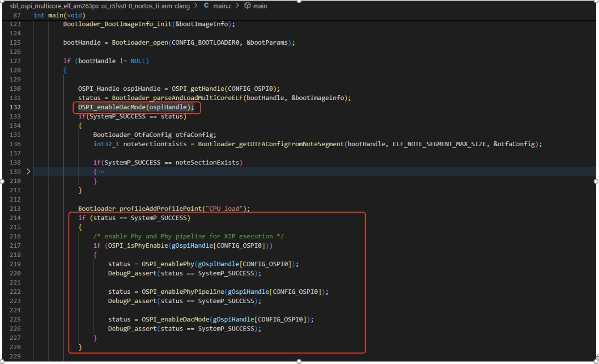Click Bootloader_getOTFAConfigFromNoteSegment function name
This screenshot has height=364, width=599.
coord(271,144)
